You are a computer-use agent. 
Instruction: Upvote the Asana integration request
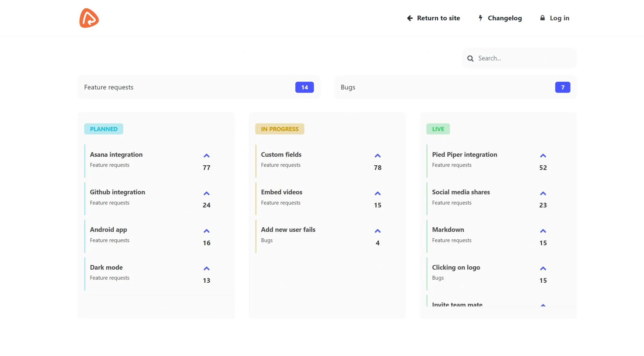point(206,156)
